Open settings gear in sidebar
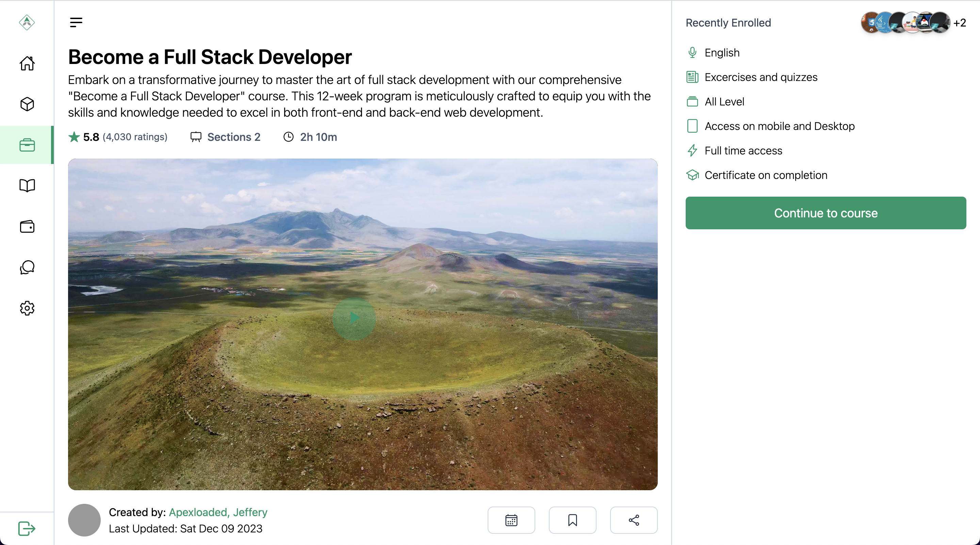 coord(27,308)
